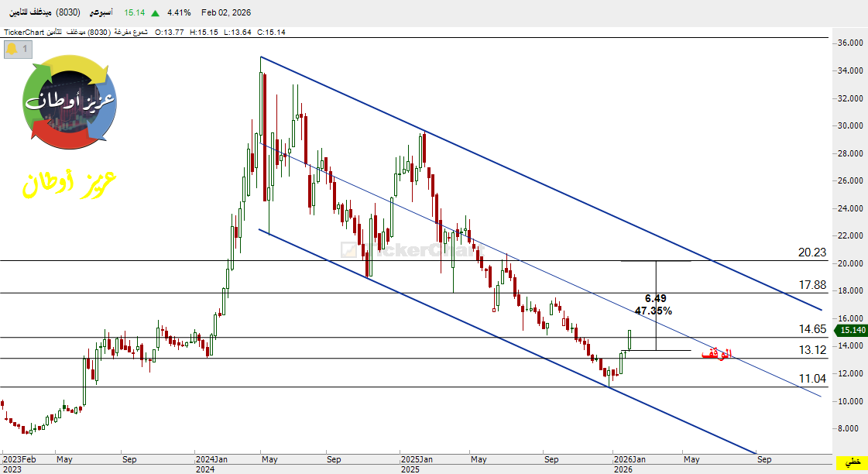Click the alert bell icon
This screenshot has width=868, height=474.
[x=12, y=50]
